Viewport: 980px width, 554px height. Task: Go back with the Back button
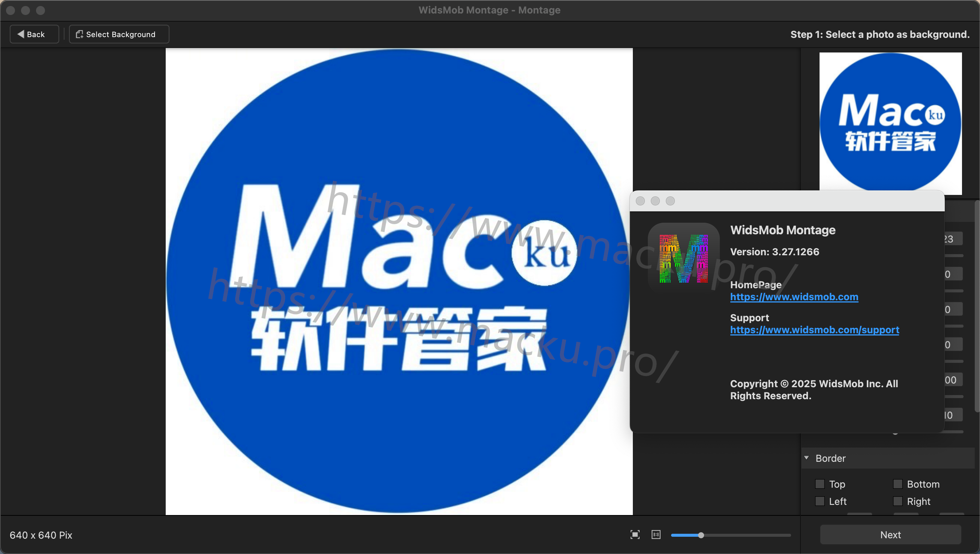34,34
